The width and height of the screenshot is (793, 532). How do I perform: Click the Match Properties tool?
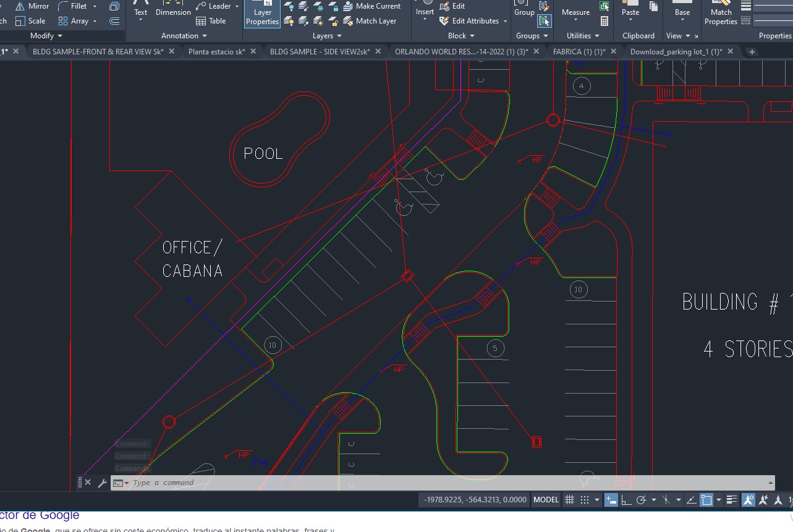[721, 14]
